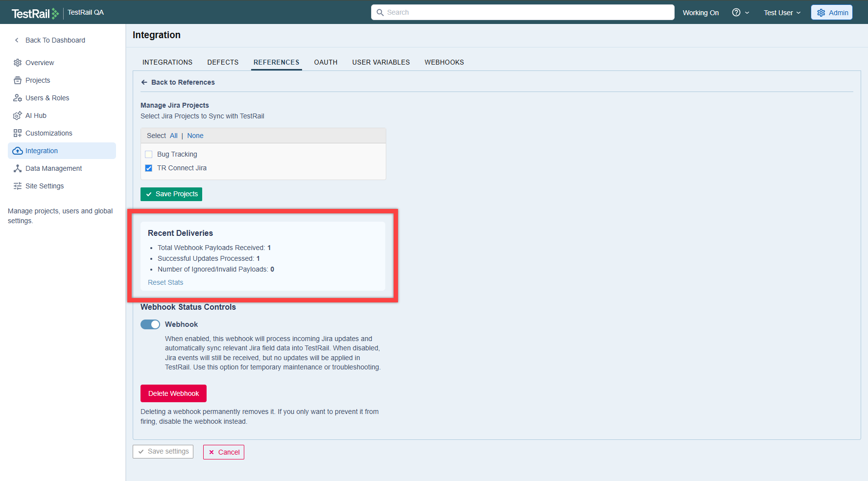Viewport: 868px width, 481px height.
Task: Click the Admin gear icon
Action: (821, 13)
